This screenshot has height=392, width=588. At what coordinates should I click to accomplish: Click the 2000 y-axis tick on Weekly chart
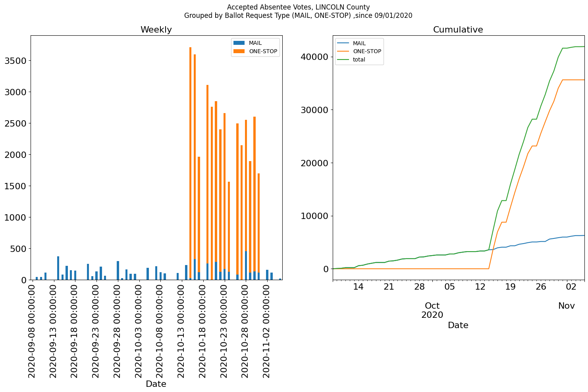pos(15,155)
